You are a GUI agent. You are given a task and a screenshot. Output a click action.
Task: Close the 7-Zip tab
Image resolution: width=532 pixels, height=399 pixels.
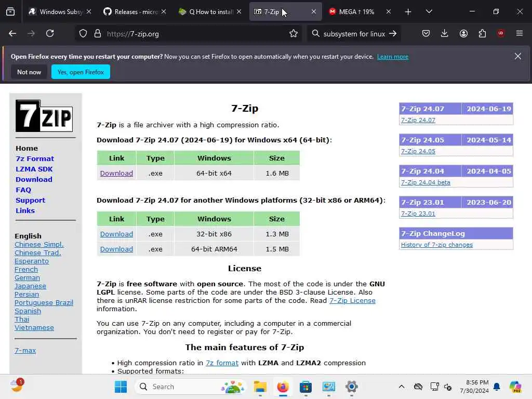click(x=314, y=12)
